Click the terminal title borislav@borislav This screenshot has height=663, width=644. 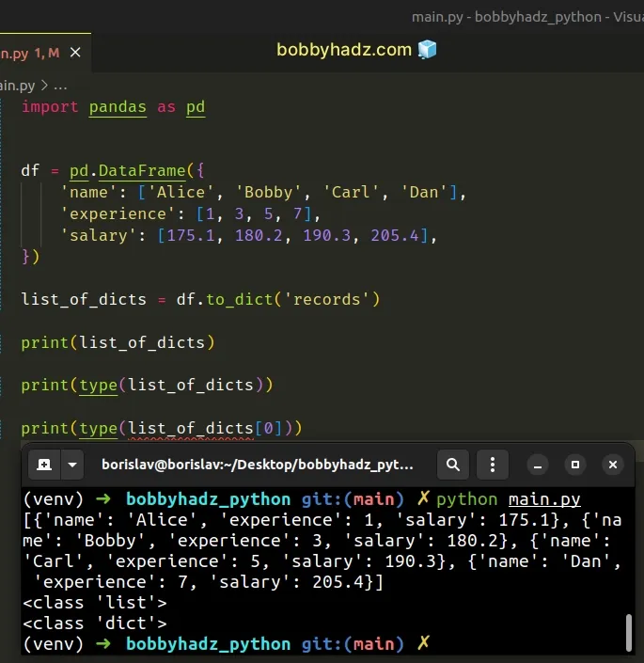pyautogui.click(x=258, y=465)
